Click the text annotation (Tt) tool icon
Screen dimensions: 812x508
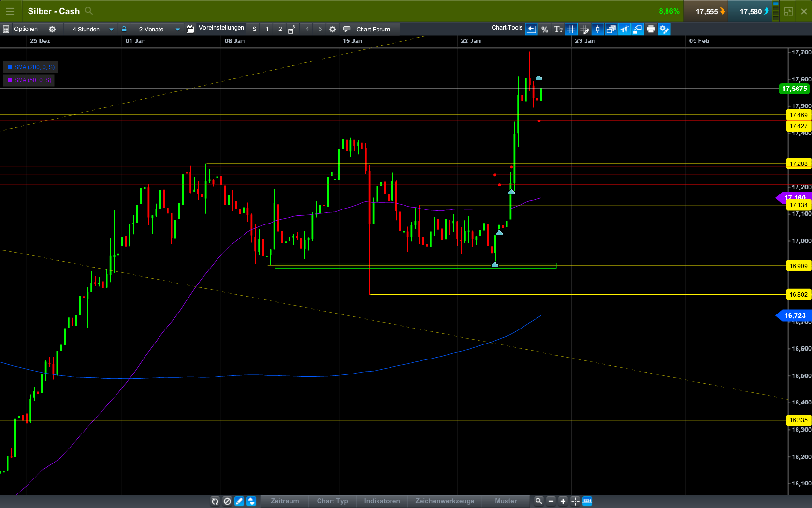pos(558,29)
